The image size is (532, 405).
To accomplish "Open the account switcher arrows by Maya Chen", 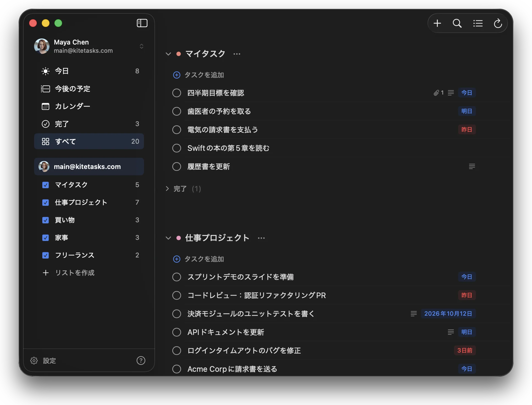I will click(x=142, y=46).
